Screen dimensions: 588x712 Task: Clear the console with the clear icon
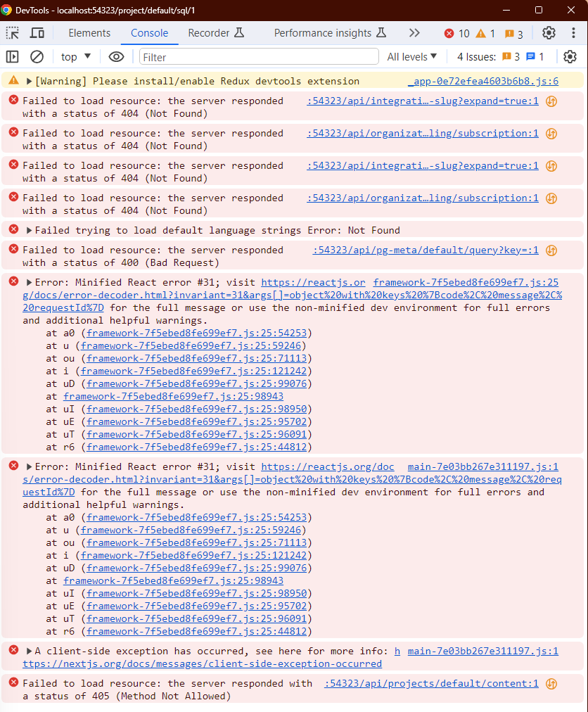(37, 57)
